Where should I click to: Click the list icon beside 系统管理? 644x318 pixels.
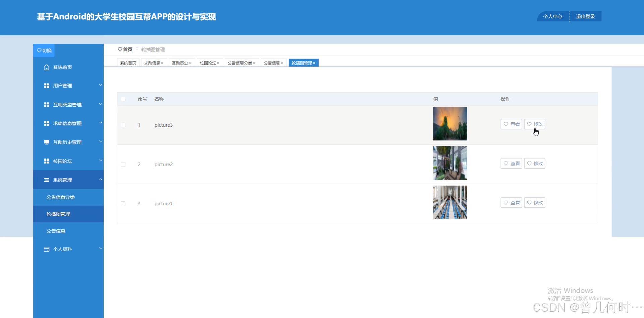click(x=46, y=180)
